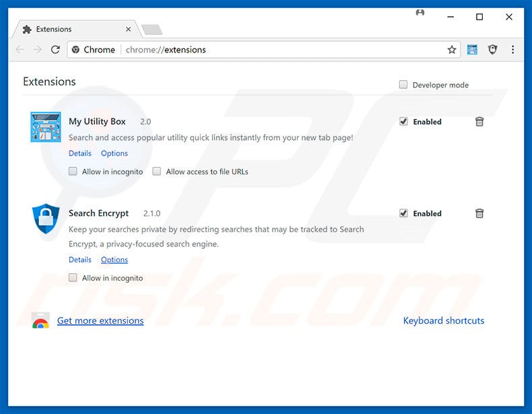Allow My Utility Box in incognito
Screen dimensions: 532x414
pos(73,171)
